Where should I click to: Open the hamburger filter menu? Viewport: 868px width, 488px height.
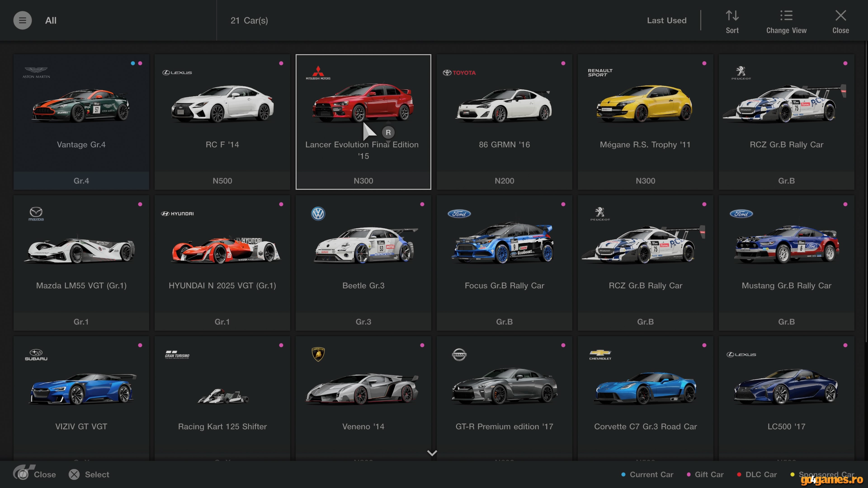22,20
